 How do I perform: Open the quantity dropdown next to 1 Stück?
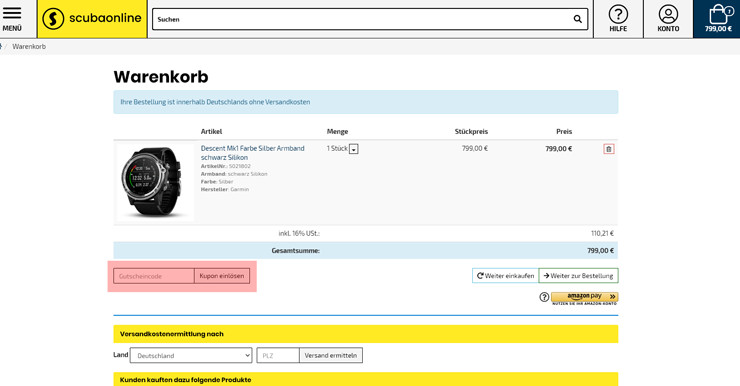[353, 149]
